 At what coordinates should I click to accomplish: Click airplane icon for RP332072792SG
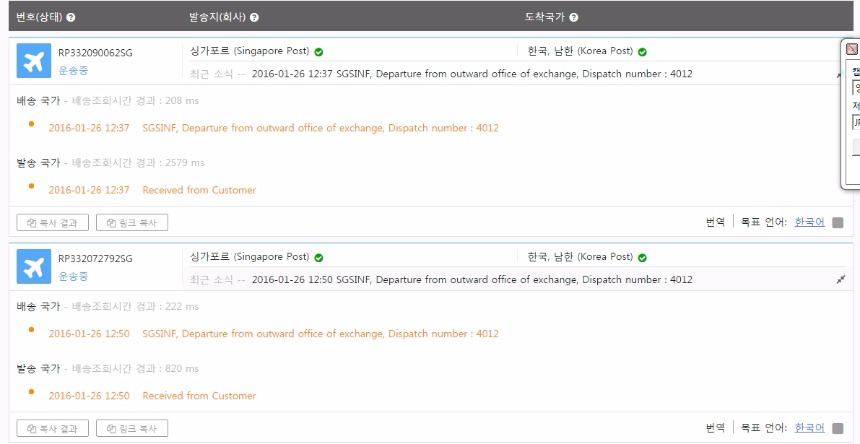coord(33,267)
